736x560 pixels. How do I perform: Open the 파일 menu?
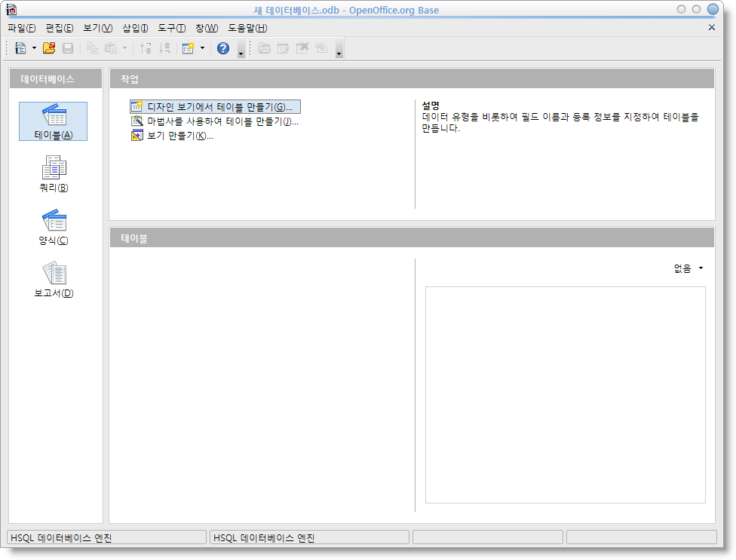pos(22,28)
